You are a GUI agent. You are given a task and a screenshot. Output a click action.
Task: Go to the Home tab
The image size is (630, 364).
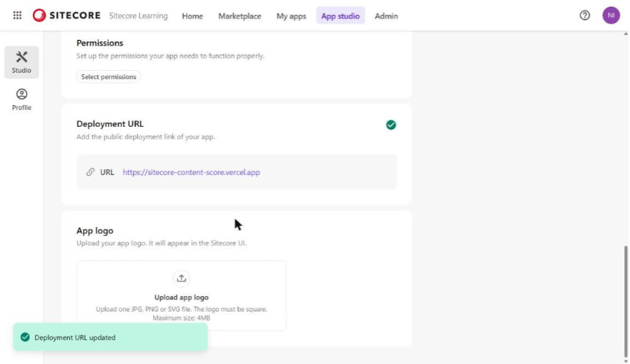coord(192,16)
